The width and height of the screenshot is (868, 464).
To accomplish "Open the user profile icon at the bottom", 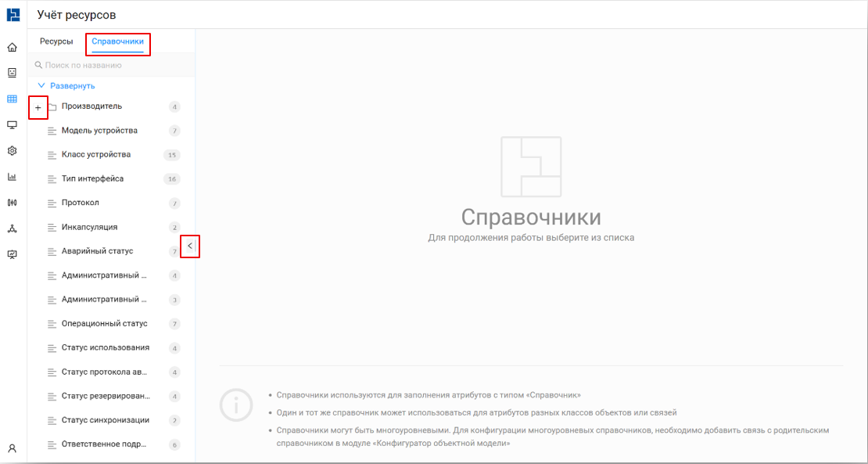I will [12, 448].
